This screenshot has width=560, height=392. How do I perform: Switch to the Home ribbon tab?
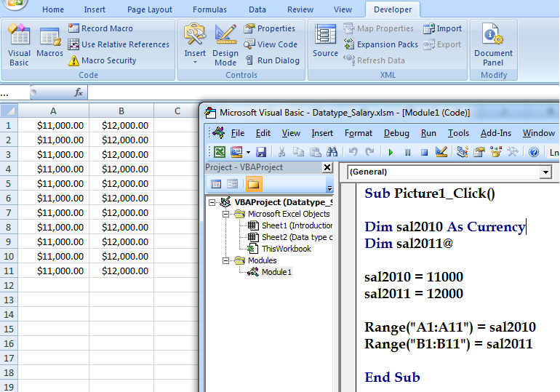53,9
